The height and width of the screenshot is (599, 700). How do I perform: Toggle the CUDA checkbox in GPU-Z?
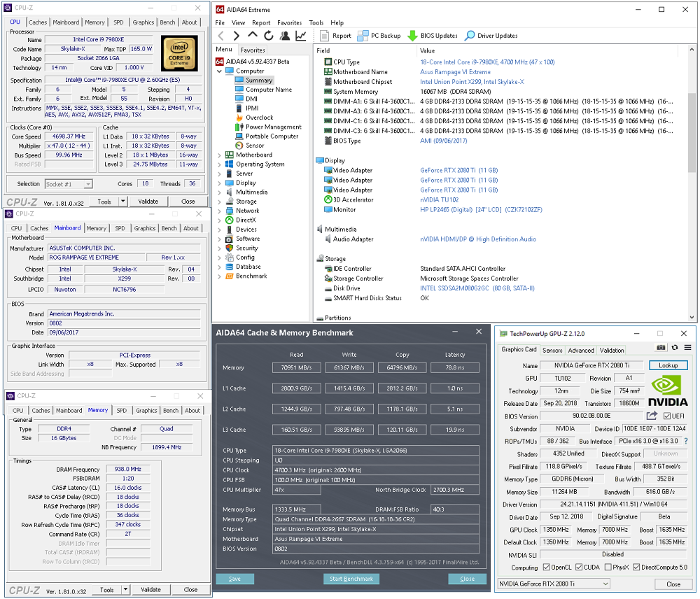coord(579,568)
